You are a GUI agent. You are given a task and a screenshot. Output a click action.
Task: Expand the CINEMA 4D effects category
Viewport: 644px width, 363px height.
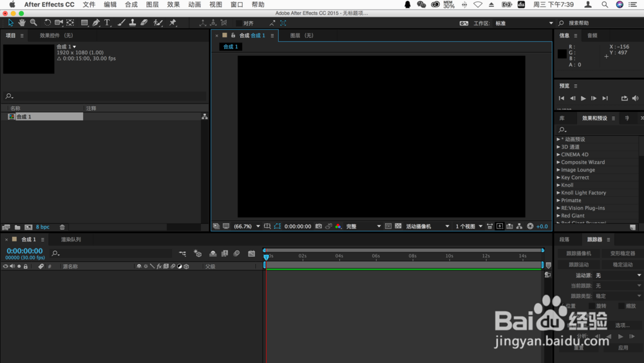[x=558, y=154]
